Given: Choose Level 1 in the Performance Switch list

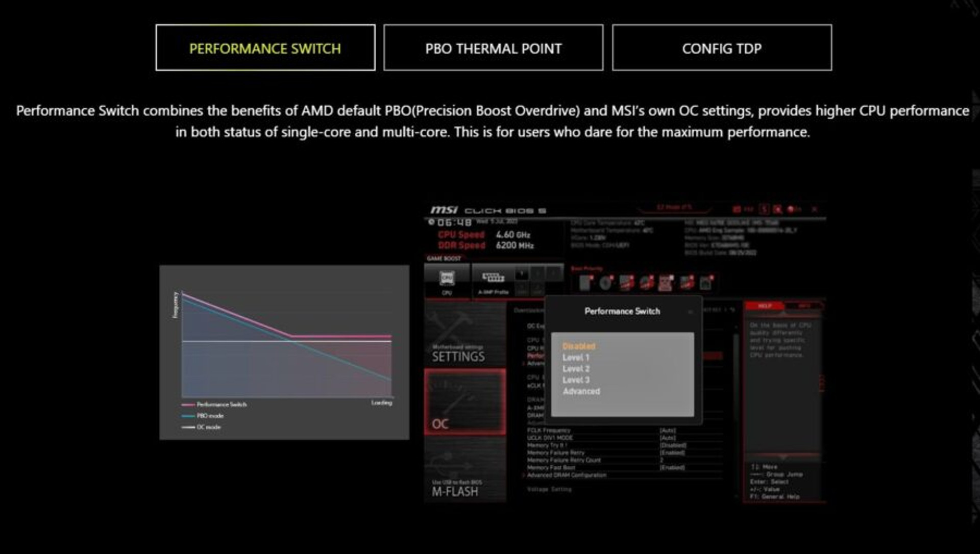Looking at the screenshot, I should tap(576, 358).
